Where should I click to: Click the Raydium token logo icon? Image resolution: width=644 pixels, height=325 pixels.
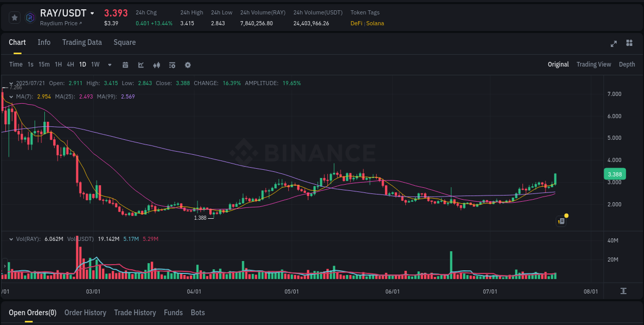tap(30, 18)
